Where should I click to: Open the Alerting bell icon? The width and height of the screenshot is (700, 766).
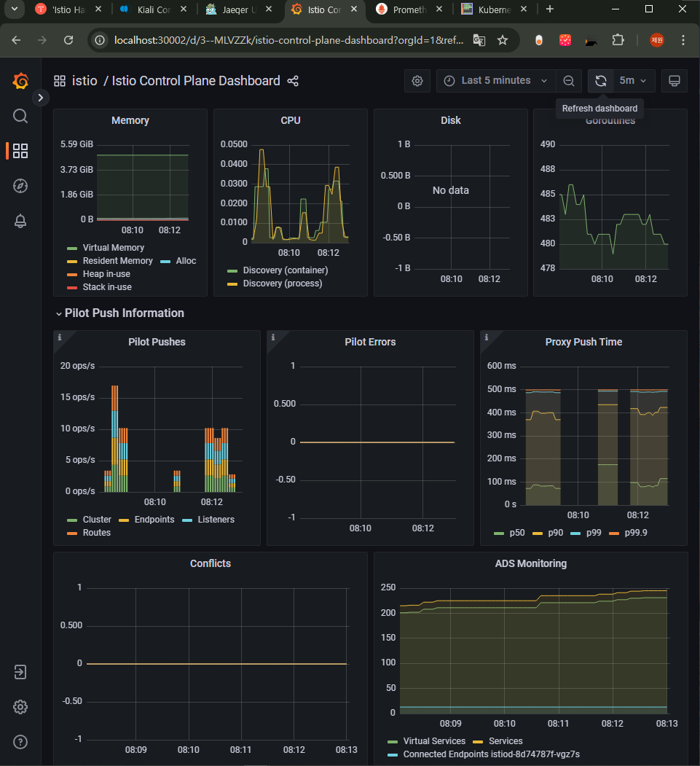[x=20, y=221]
